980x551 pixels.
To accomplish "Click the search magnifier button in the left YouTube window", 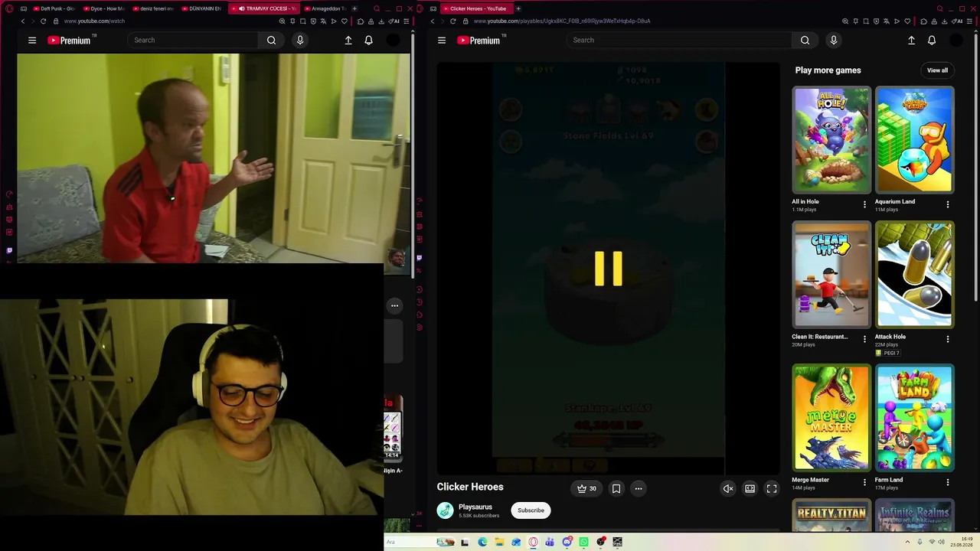I will [x=271, y=40].
